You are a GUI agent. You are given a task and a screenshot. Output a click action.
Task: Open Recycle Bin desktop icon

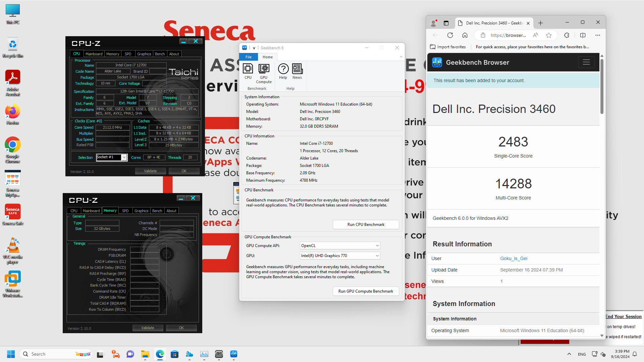coord(13,47)
